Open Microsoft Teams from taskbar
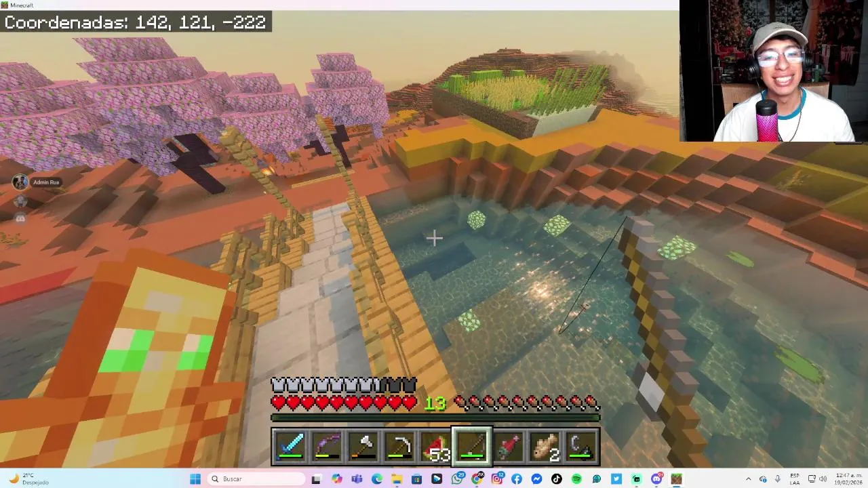The width and height of the screenshot is (868, 488). [357, 479]
